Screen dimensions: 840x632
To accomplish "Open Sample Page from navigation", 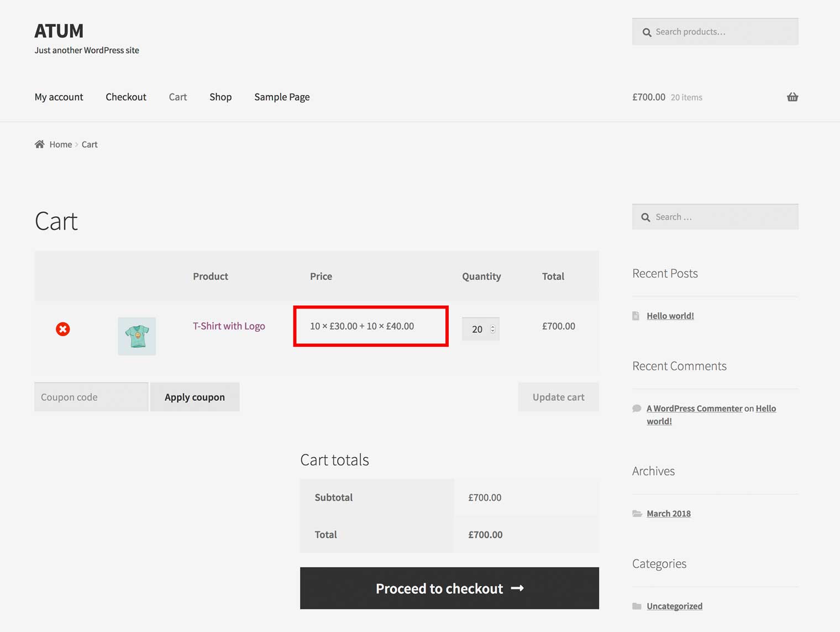I will (x=282, y=97).
